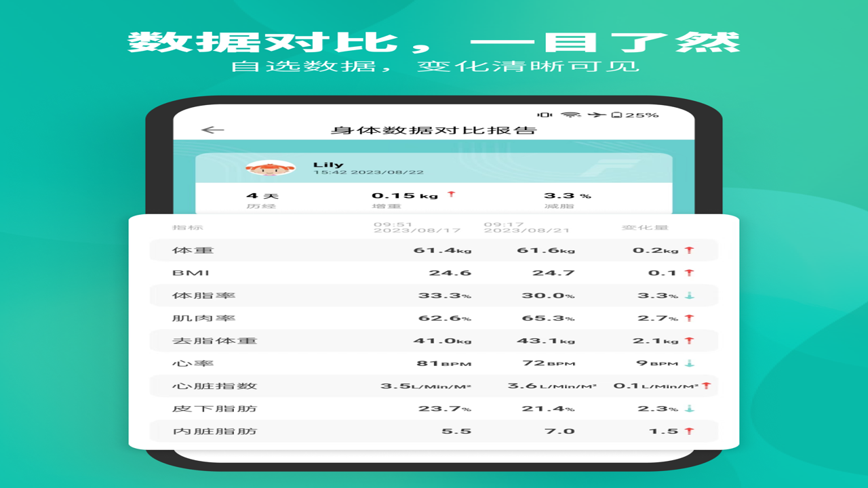Tap the 09:17 2023/08/21 column header
Viewport: 868px width, 488px height.
pos(528,227)
